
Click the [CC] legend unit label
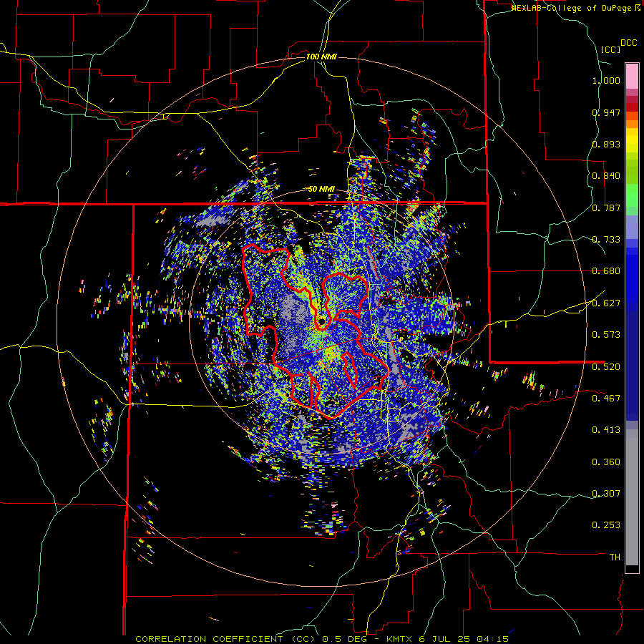611,49
